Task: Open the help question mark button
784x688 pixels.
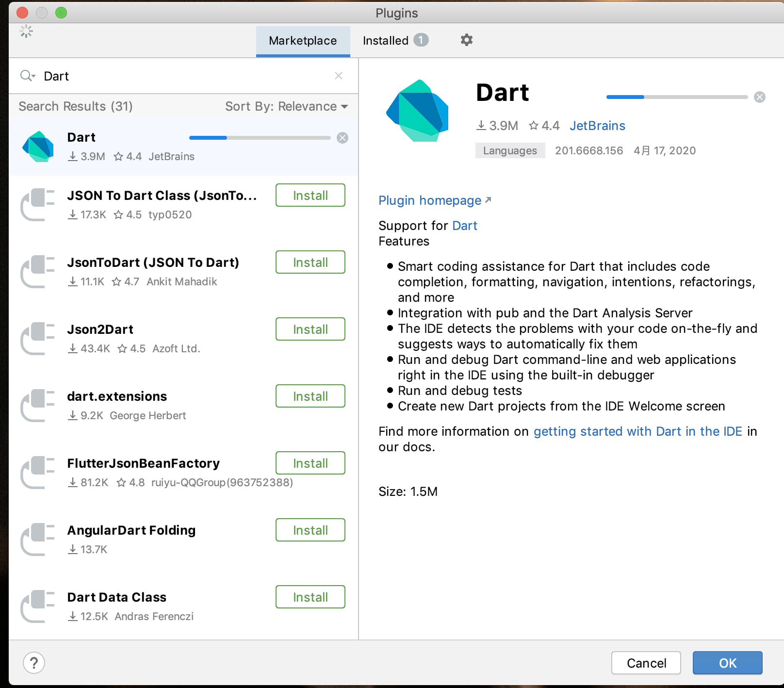Action: point(34,663)
